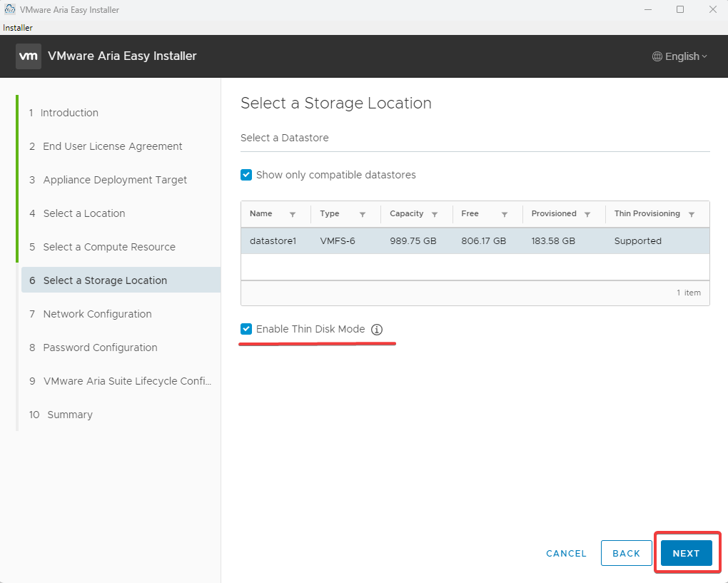This screenshot has width=728, height=583.
Task: Click the 989.75 GB capacity value
Action: (x=413, y=241)
